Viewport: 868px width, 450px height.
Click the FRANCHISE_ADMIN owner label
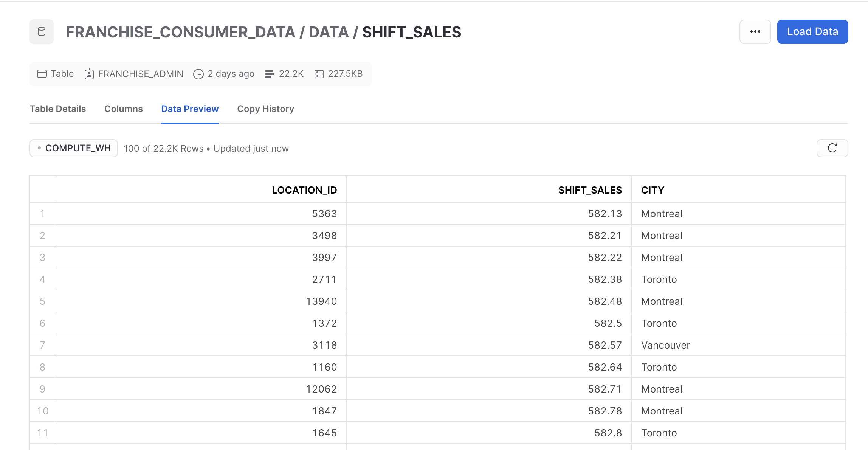point(141,74)
